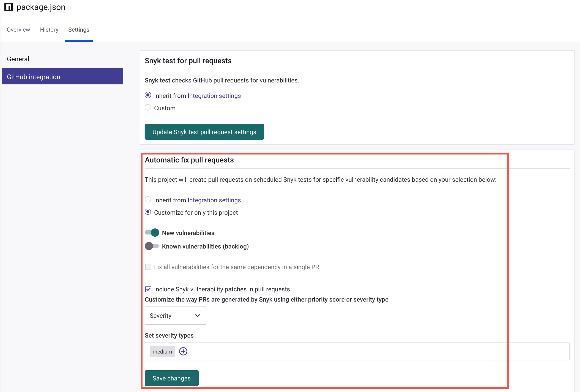
Task: Open General settings in sidebar
Action: [x=18, y=59]
